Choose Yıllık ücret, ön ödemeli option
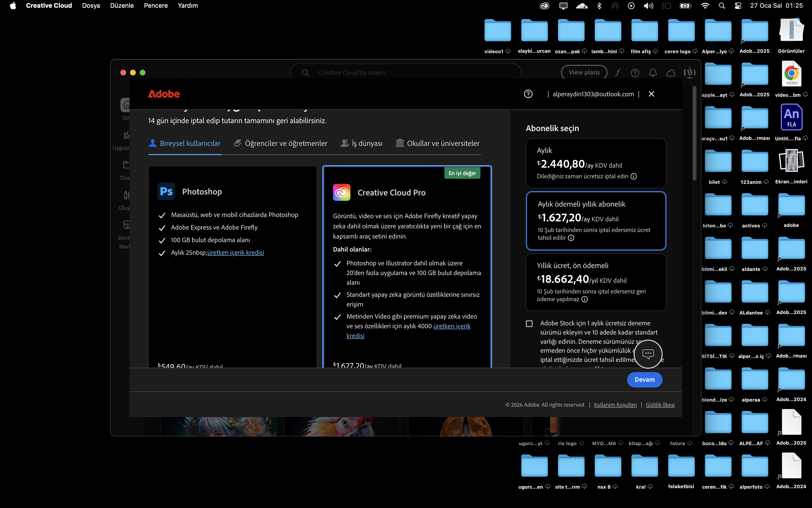Screen dimensions: 812x508 [x=596, y=282]
